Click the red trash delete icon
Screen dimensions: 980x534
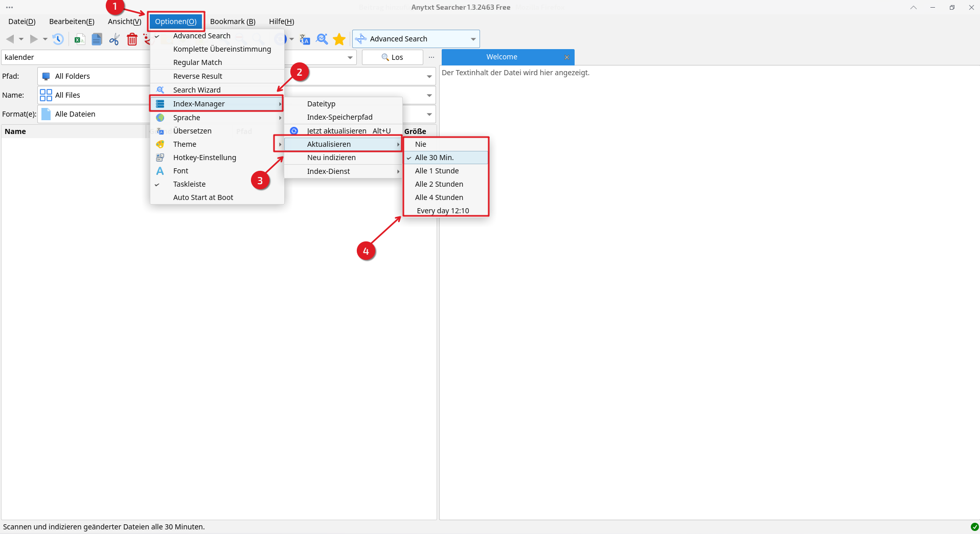point(132,39)
